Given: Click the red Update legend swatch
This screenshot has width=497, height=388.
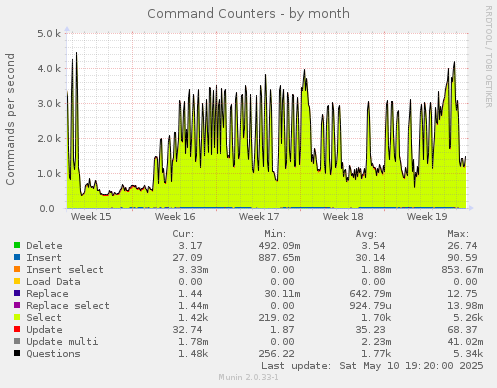Looking at the screenshot, I should 17,329.
